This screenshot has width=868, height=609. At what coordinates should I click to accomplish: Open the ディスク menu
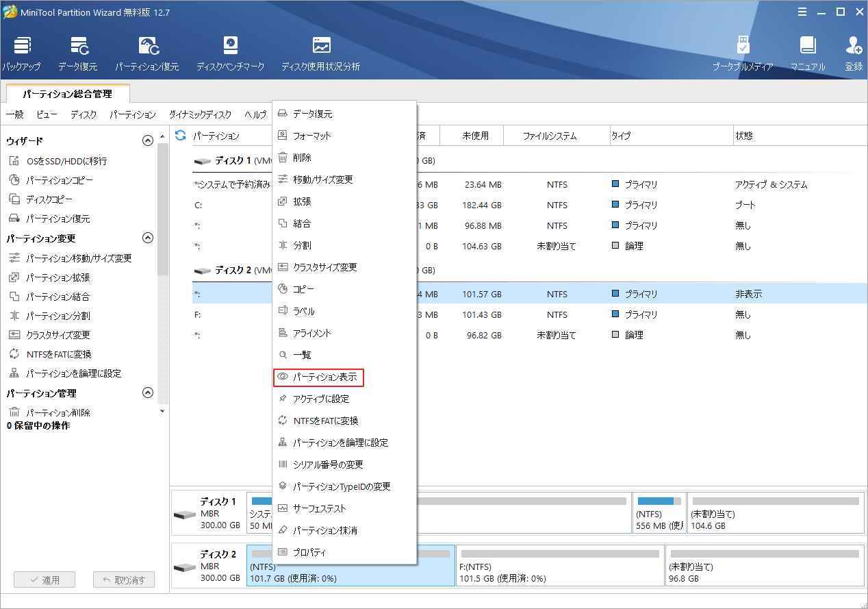(83, 114)
